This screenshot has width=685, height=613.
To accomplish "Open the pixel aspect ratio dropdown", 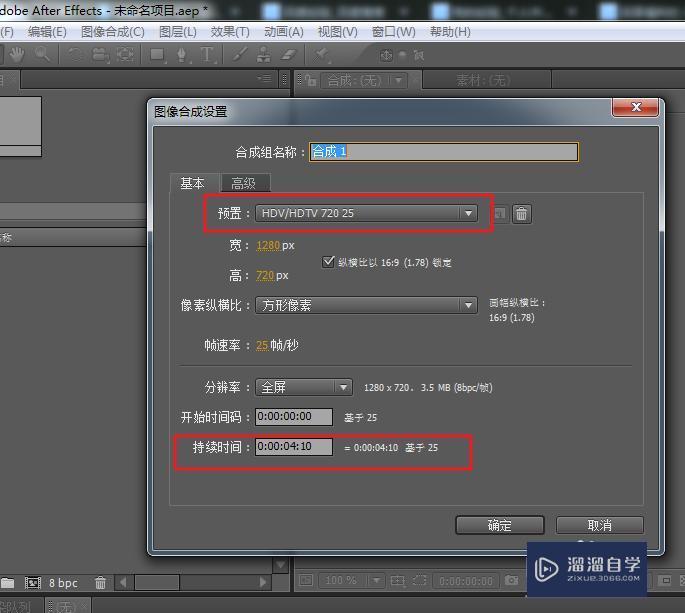I will tap(366, 305).
